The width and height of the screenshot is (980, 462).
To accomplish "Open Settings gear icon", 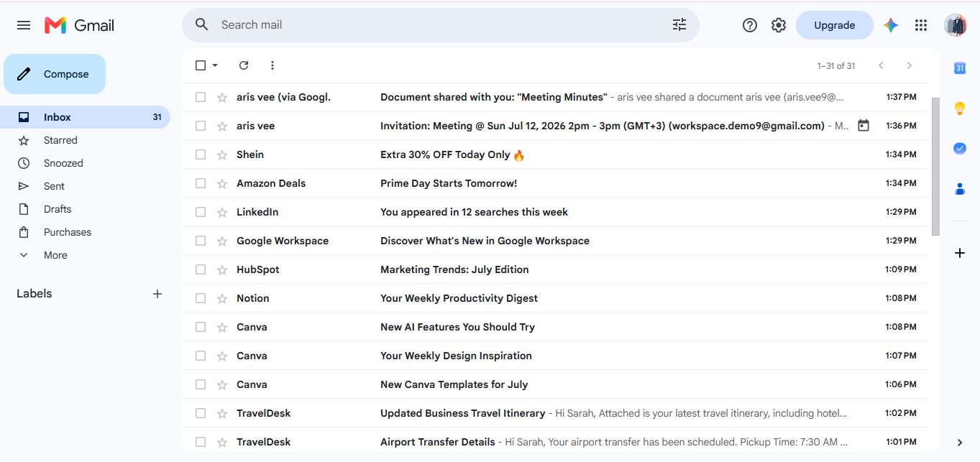I will pos(779,25).
